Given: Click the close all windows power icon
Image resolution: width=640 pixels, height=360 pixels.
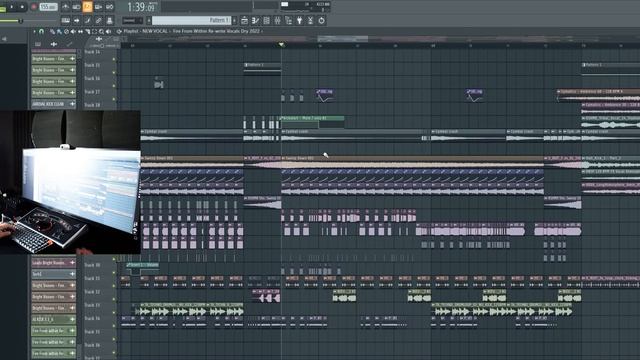Looking at the screenshot, I should (x=322, y=20).
